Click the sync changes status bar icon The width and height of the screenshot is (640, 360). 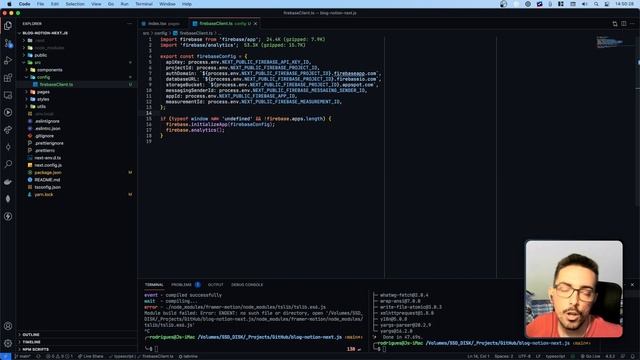pos(38,356)
